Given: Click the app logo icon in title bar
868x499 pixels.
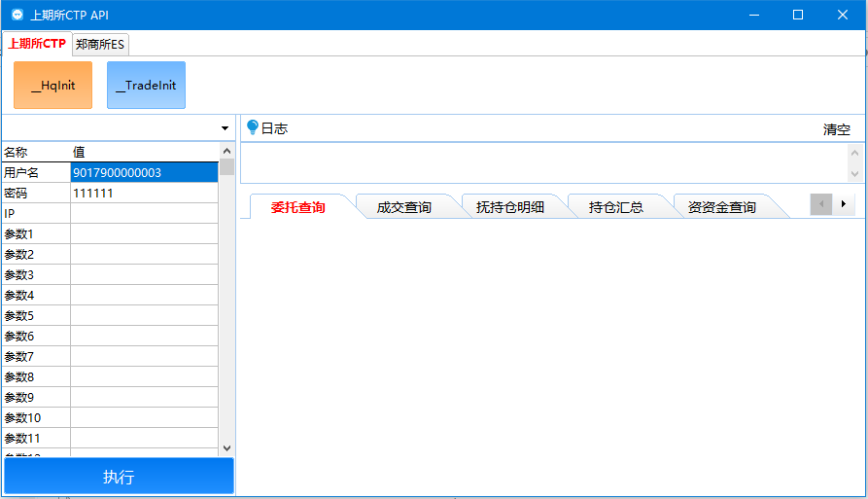Looking at the screenshot, I should (x=17, y=15).
